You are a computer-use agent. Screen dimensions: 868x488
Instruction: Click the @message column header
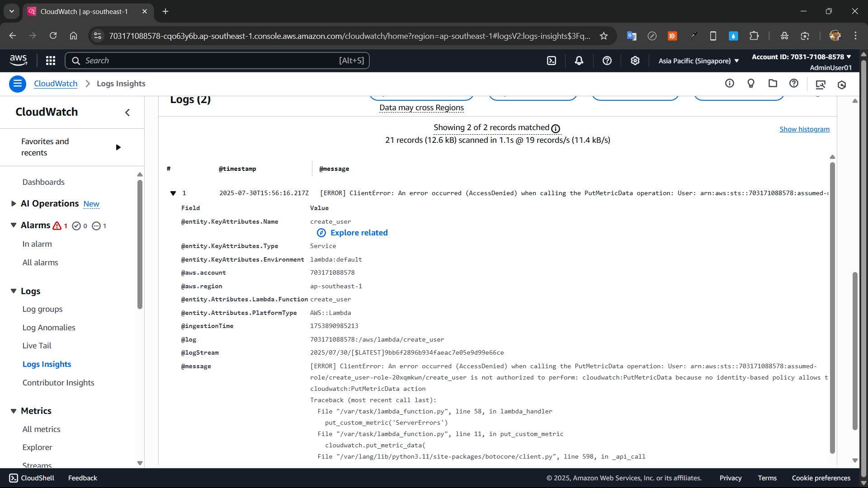[334, 169]
